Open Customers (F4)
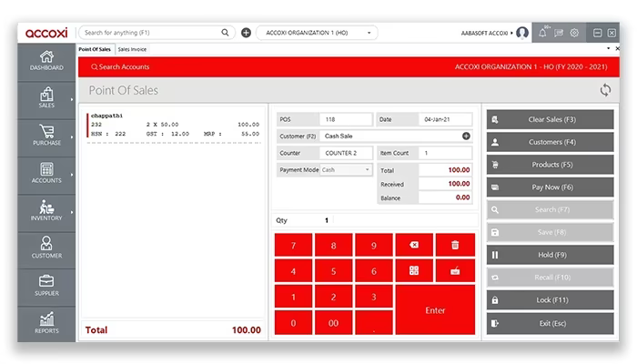The height and width of the screenshot is (364, 637). pos(550,142)
